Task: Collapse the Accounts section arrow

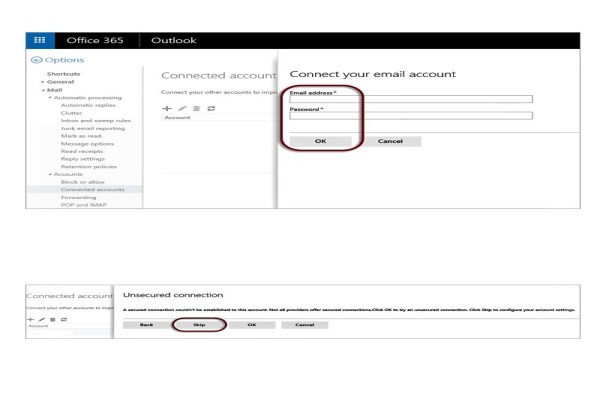Action: tap(50, 174)
